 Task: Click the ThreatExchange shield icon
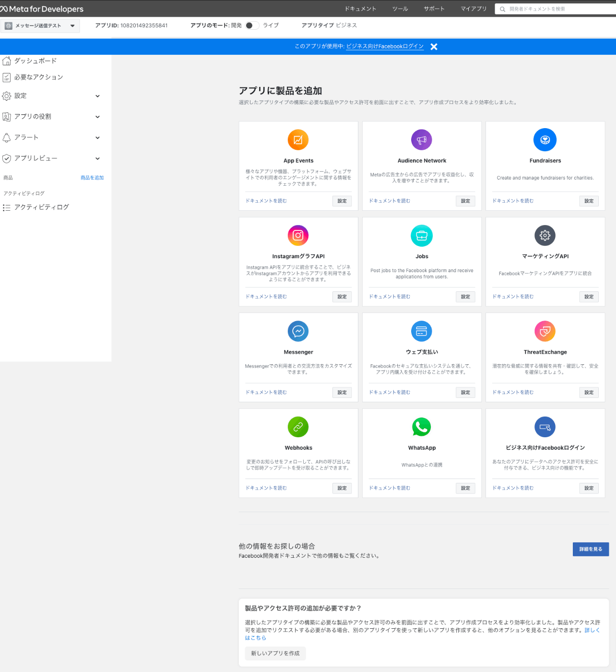[545, 331]
